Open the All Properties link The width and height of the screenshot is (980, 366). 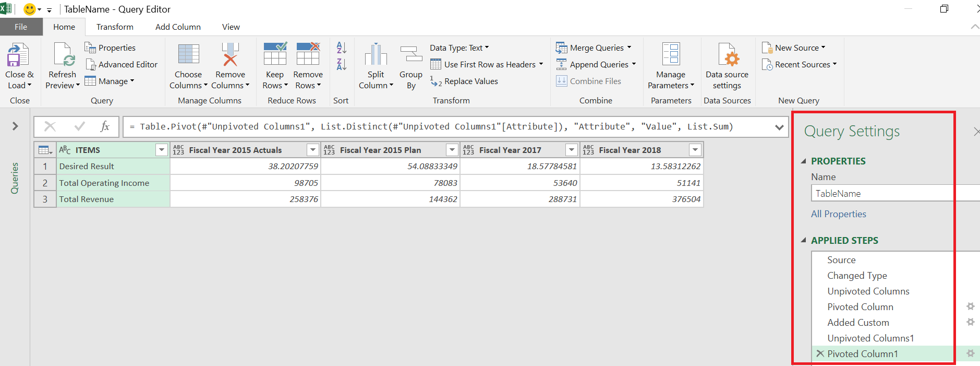tap(838, 214)
